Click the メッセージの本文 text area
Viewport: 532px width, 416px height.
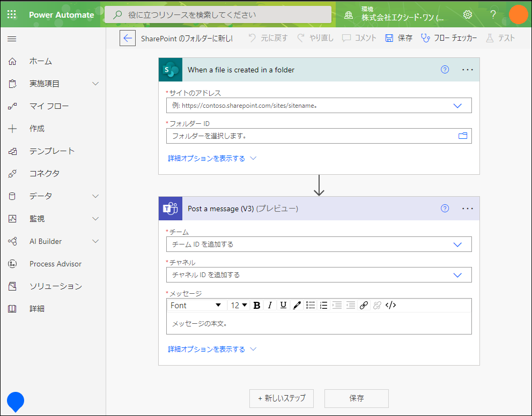[319, 323]
